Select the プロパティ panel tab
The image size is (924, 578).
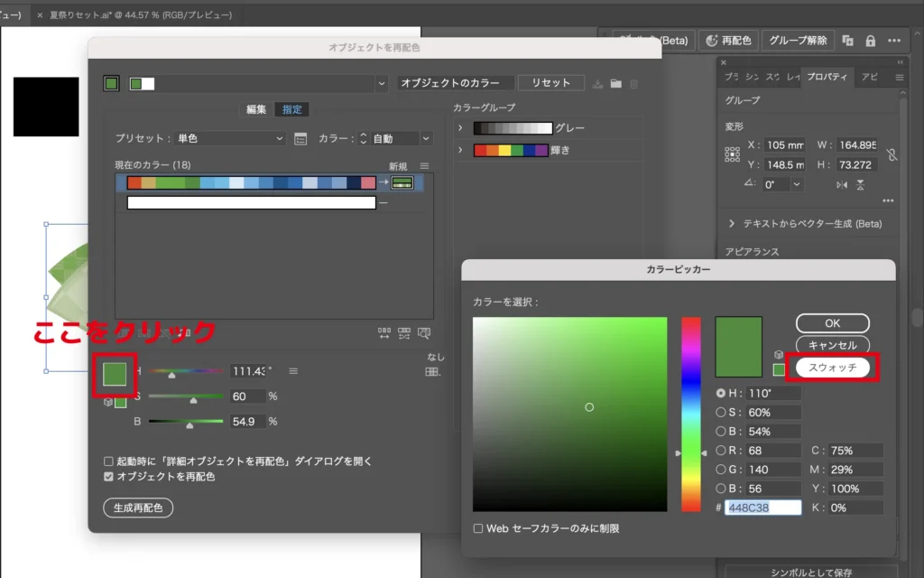coord(828,78)
